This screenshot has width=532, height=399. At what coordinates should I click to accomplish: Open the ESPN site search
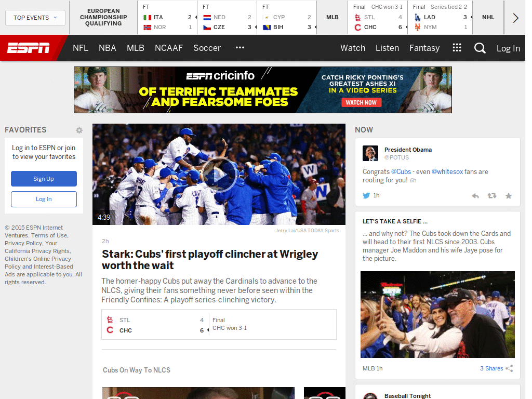point(480,48)
